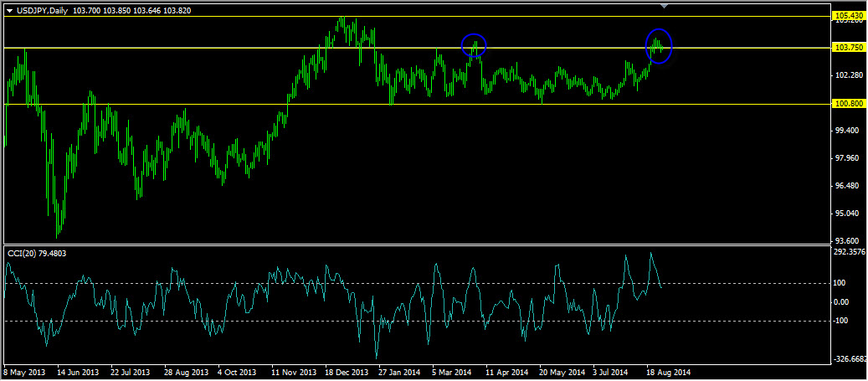Click the CCI(20) indicator label
Image resolution: width=868 pixels, height=381 pixels.
[x=23, y=253]
